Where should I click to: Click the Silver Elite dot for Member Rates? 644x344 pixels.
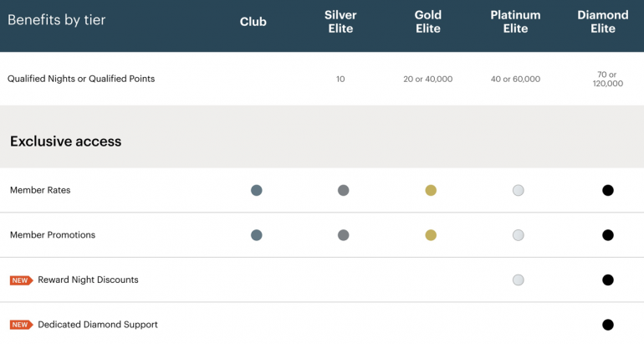pyautogui.click(x=343, y=190)
